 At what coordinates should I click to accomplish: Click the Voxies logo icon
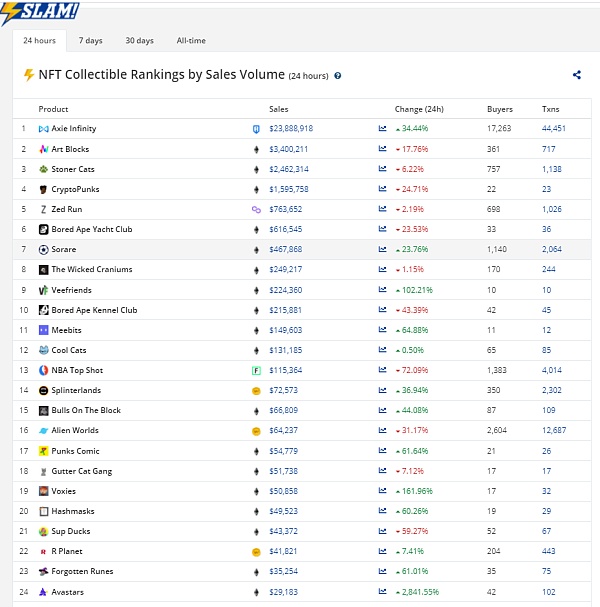click(x=43, y=491)
